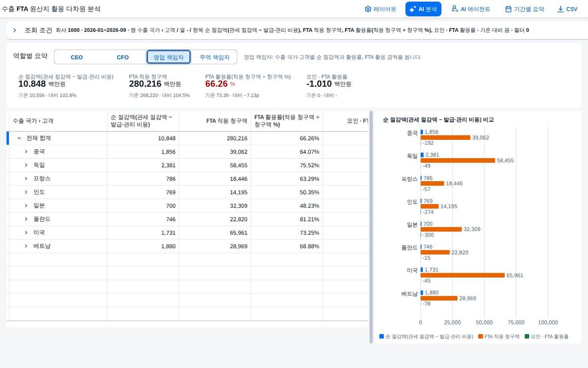The width and height of the screenshot is (588, 368).
Task: Select the 무역 책임자 role tab
Action: coord(214,57)
